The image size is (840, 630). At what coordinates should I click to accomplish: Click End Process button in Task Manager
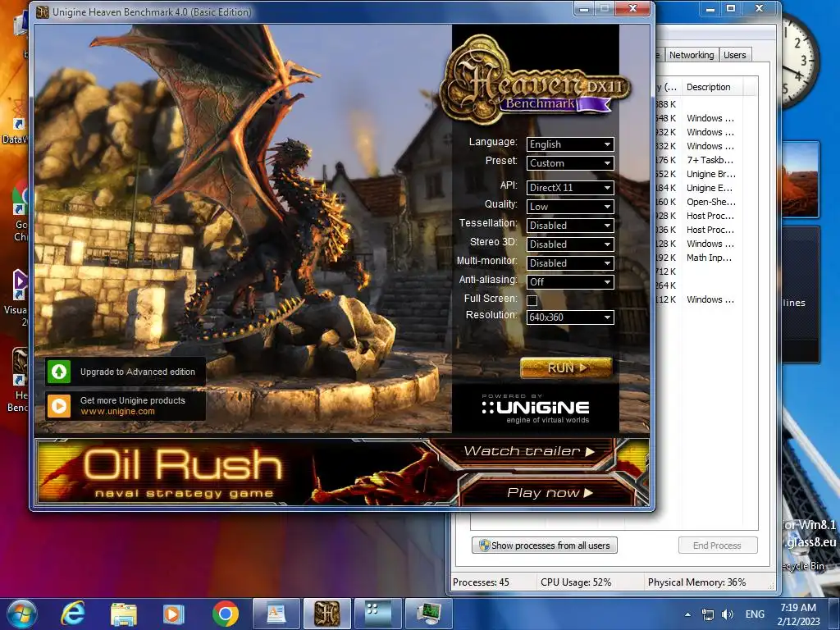(717, 546)
